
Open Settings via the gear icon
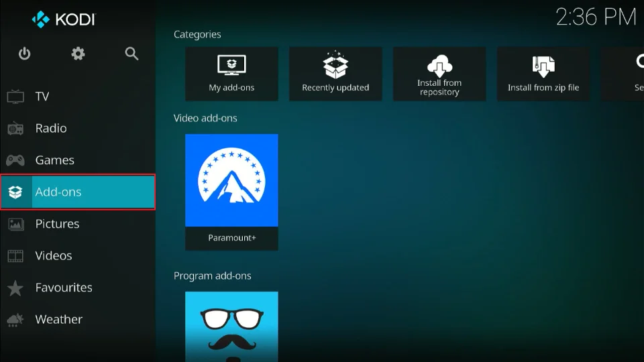[x=78, y=54]
